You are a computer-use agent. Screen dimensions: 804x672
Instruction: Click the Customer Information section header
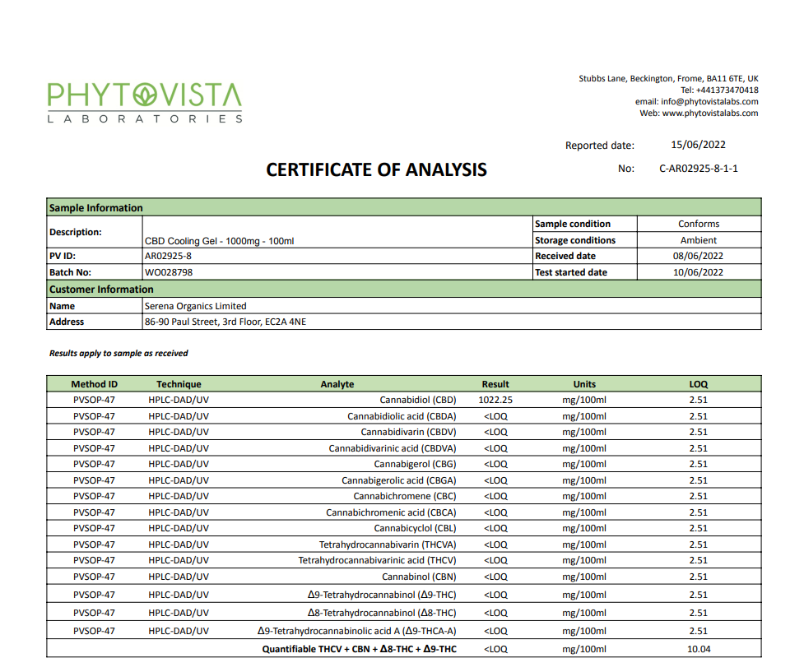click(403, 289)
